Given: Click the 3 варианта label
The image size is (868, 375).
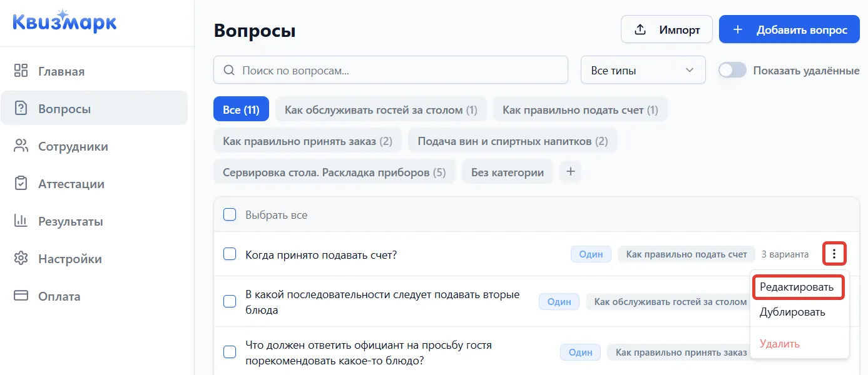Looking at the screenshot, I should [x=785, y=254].
